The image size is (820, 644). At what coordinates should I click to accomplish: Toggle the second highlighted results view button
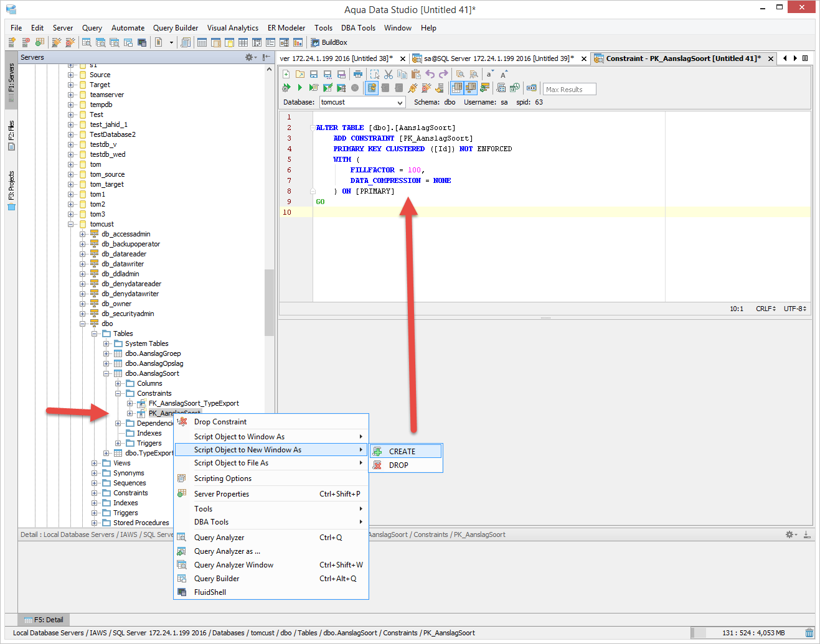[x=471, y=88]
